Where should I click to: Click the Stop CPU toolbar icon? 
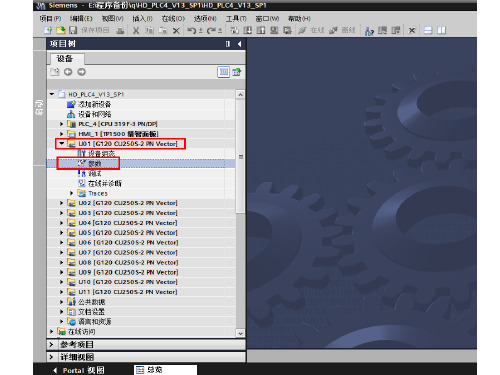[x=396, y=31]
